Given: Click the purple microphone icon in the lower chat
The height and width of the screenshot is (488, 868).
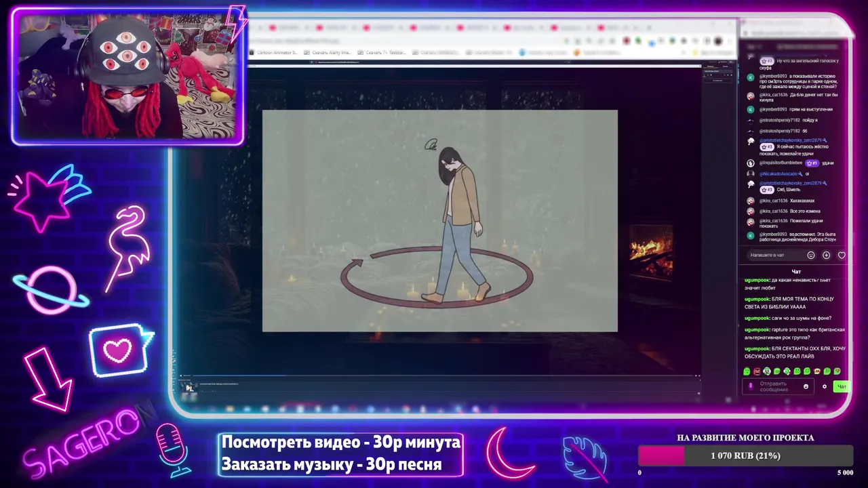Looking at the screenshot, I should 750,386.
